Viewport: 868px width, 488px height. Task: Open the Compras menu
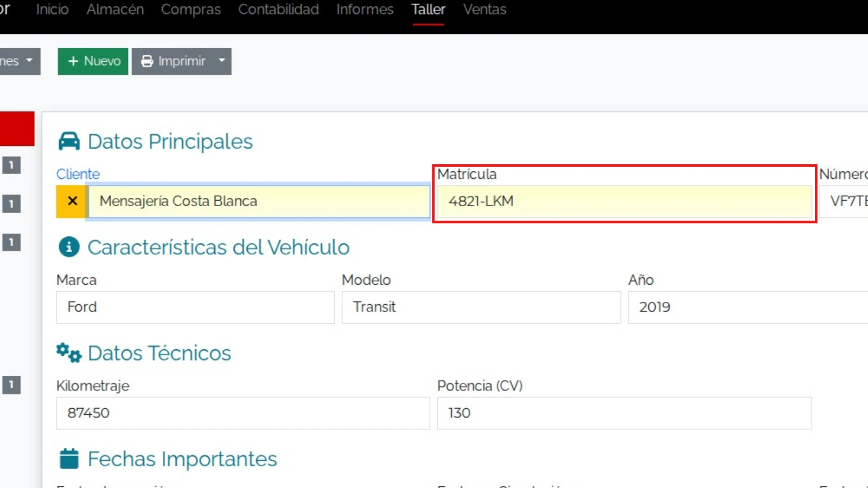point(191,10)
